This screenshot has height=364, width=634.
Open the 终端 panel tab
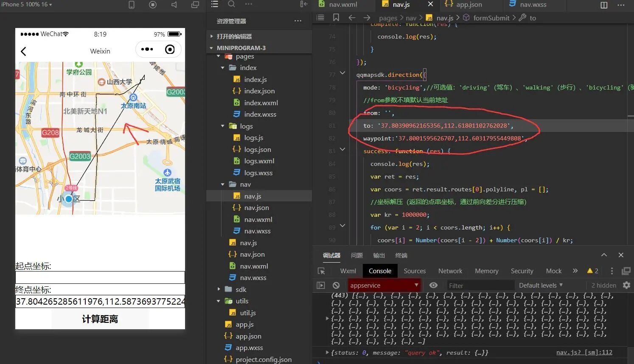pyautogui.click(x=401, y=255)
